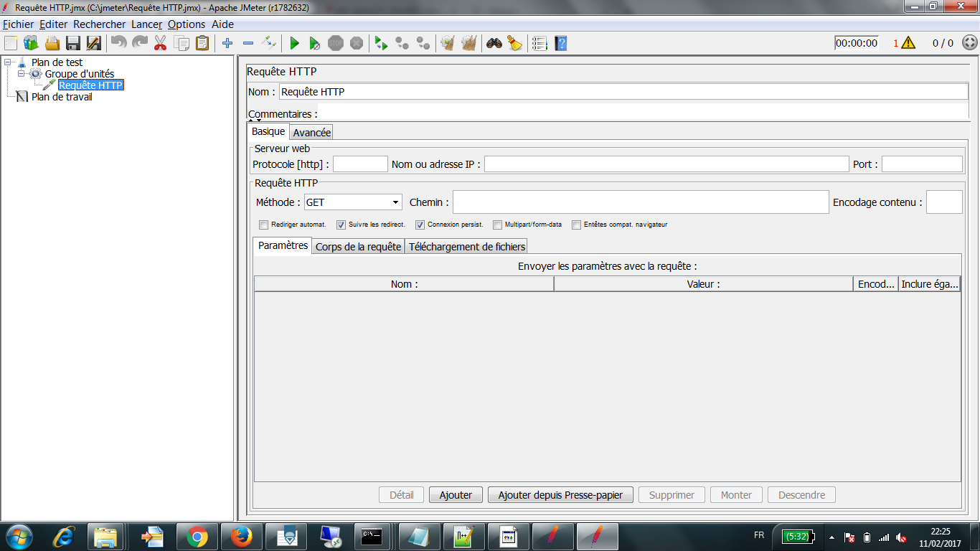Click Ajouter depuis Presse-papier button
The width and height of the screenshot is (980, 551).
[560, 494]
